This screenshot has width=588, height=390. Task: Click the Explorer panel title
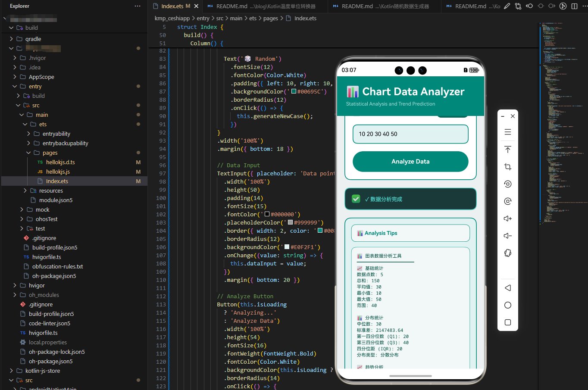coord(19,6)
